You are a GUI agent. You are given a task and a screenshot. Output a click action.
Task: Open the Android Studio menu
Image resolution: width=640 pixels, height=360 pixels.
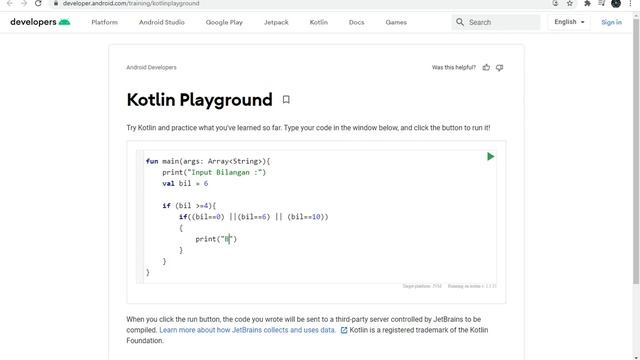(x=162, y=22)
